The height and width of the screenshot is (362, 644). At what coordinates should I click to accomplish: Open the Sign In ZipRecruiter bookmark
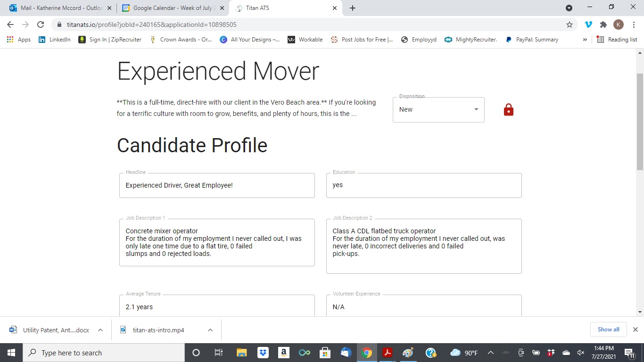click(110, 40)
